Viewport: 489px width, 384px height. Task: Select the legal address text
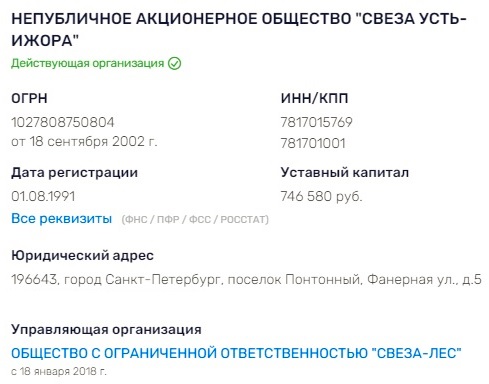coord(247,279)
